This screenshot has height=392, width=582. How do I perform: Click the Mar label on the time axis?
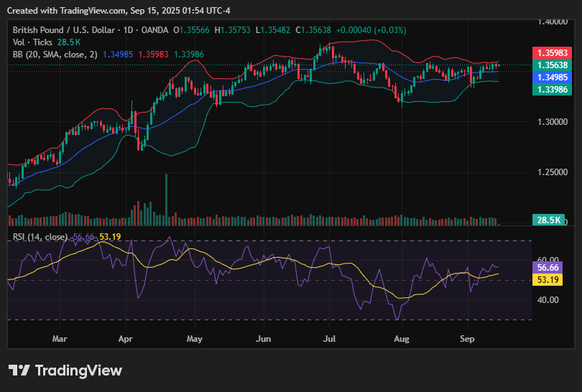click(60, 339)
